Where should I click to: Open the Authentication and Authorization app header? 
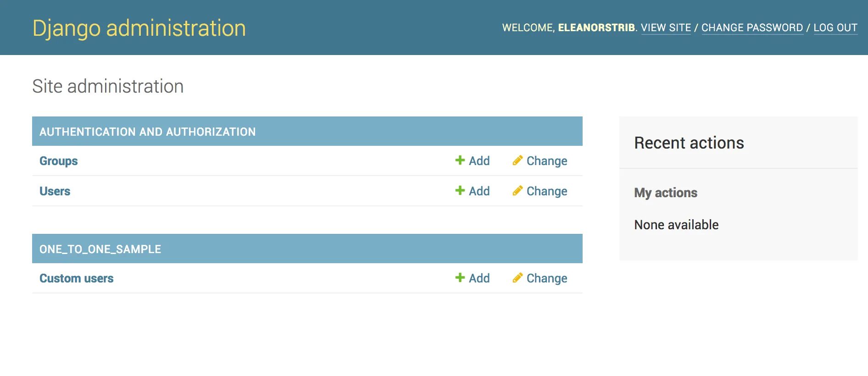pos(147,132)
